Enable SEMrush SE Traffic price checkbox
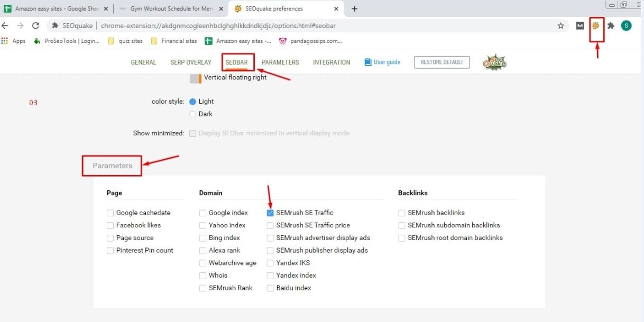This screenshot has width=644, height=322. (x=270, y=225)
